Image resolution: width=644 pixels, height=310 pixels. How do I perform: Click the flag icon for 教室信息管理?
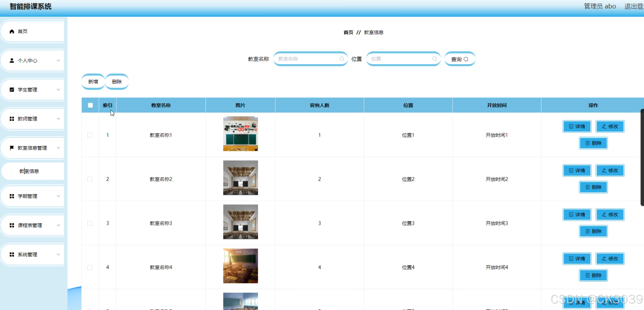(12, 148)
